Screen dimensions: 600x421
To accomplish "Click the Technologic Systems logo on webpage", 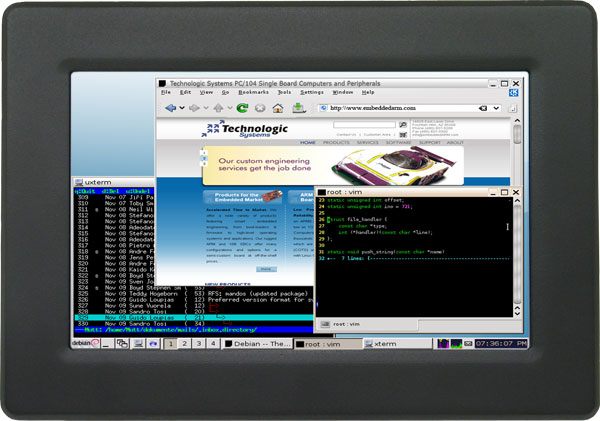I will 245,129.
